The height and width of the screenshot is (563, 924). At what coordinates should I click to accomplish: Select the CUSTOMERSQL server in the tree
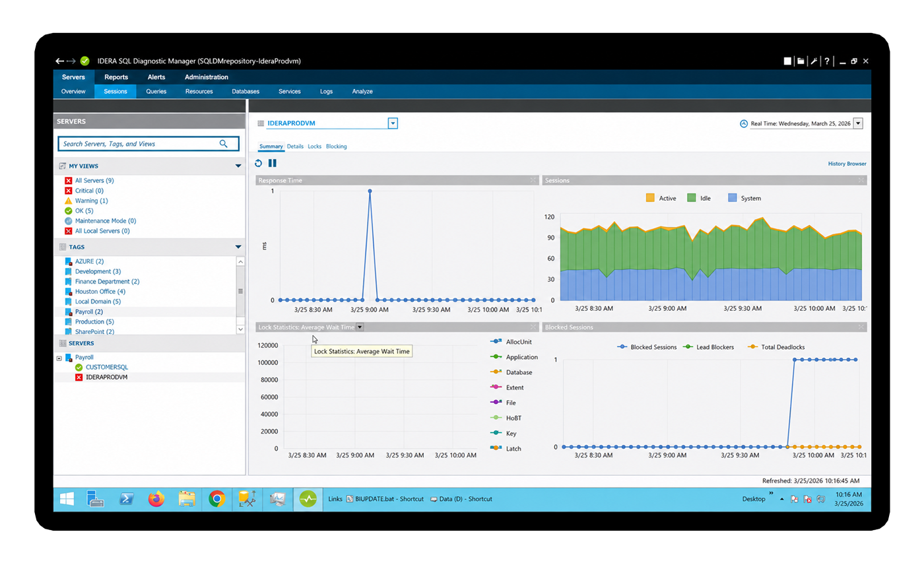[107, 367]
